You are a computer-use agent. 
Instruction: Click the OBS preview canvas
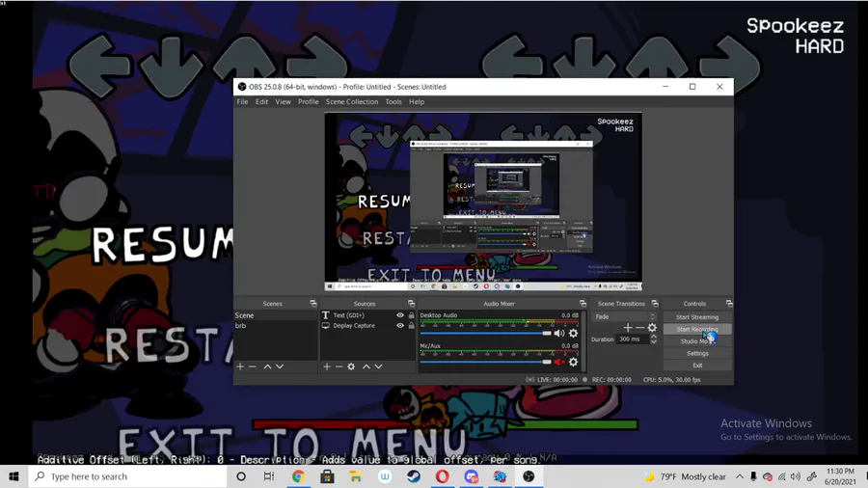click(x=483, y=202)
